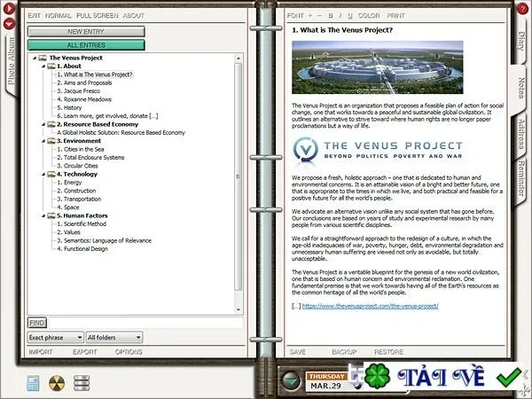
Task: Click the 1. About folder icon
Action: 51,66
